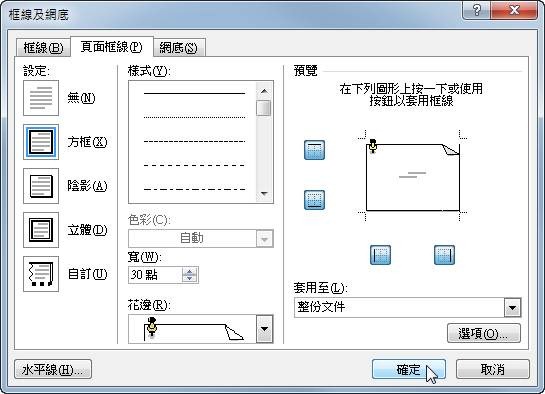The height and width of the screenshot is (394, 545).
Task: Click the 自訂(U) setting label
Action: coord(87,274)
